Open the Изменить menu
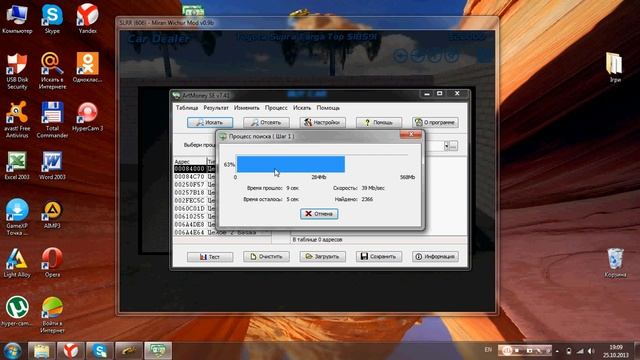The height and width of the screenshot is (360, 640). pos(247,108)
